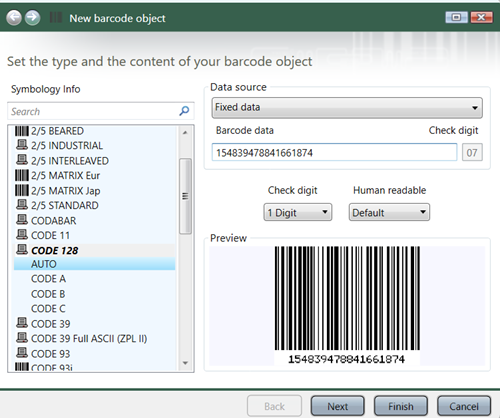This screenshot has height=418, width=500.
Task: Click the printer icon next to 2/5 INDUSTRIAL
Action: (22, 145)
